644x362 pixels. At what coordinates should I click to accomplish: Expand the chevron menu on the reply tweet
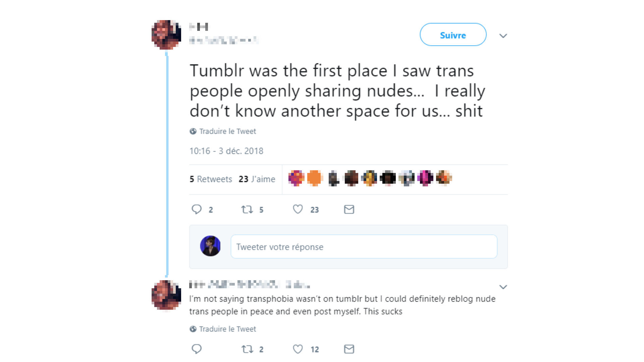pos(503,287)
